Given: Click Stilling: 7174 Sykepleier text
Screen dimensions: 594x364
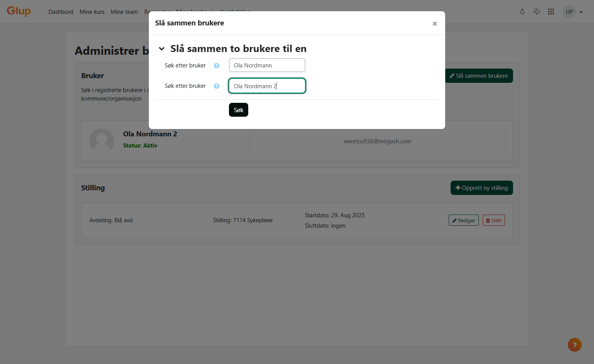Looking at the screenshot, I should [x=243, y=220].
